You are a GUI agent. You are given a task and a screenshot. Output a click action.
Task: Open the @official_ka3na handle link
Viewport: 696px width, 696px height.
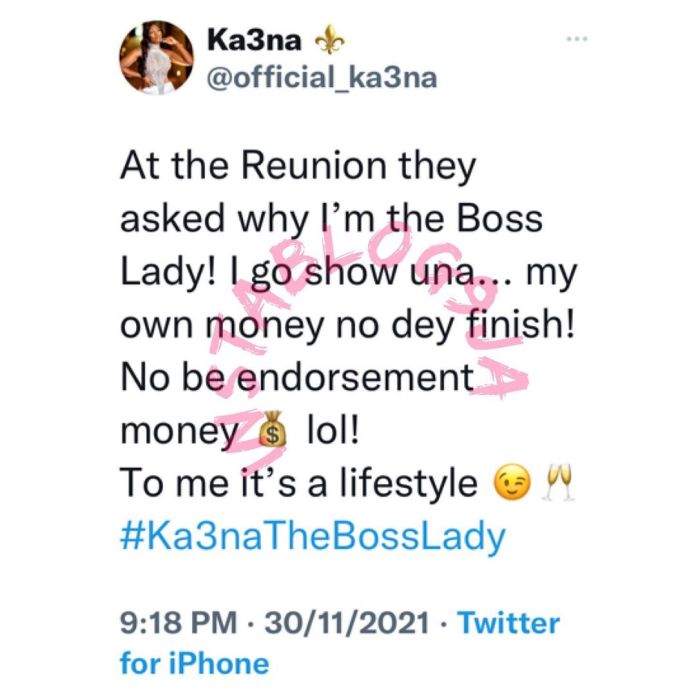[x=323, y=78]
